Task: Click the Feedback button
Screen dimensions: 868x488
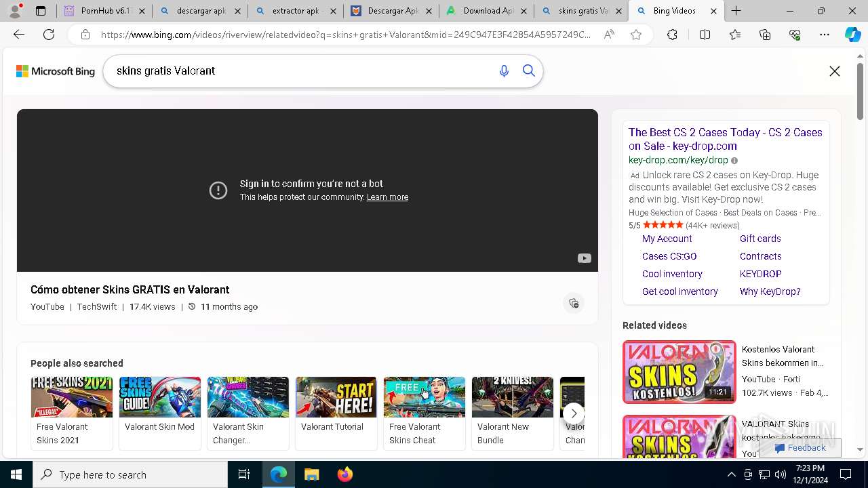Action: point(800,448)
